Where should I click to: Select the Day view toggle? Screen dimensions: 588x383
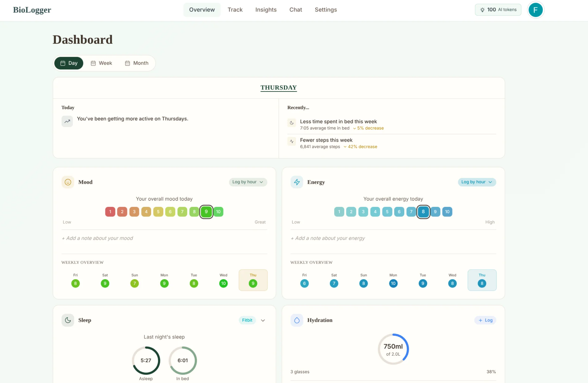tap(69, 63)
